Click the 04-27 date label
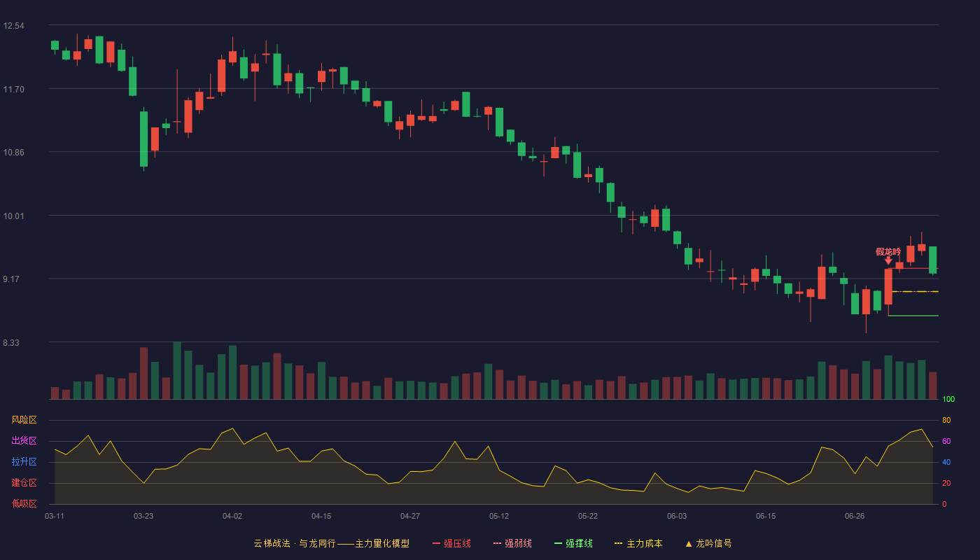980x560 pixels. 410,516
